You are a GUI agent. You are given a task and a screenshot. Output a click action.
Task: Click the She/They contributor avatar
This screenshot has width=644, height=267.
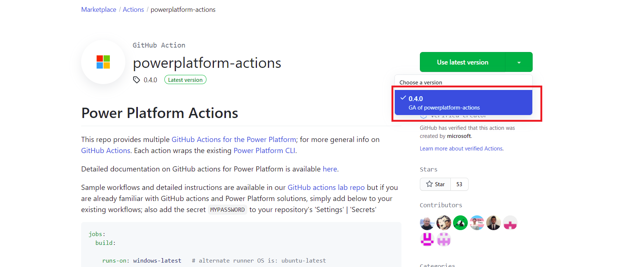477,223
